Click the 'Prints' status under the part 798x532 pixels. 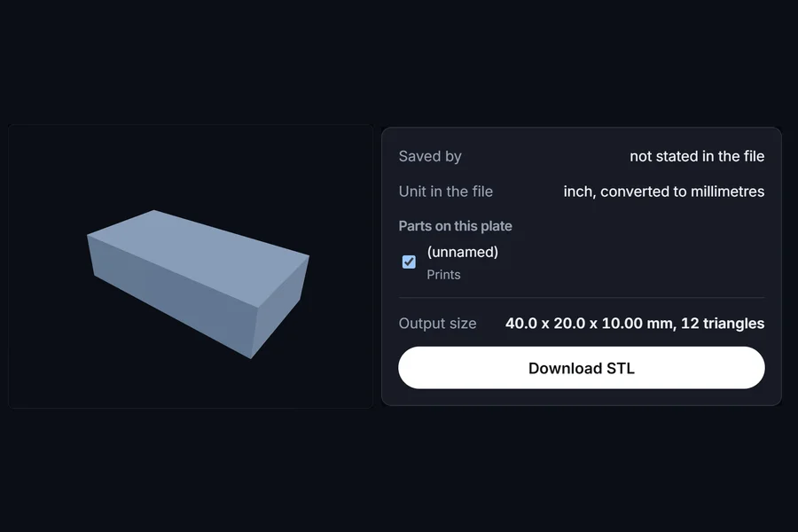pos(443,274)
